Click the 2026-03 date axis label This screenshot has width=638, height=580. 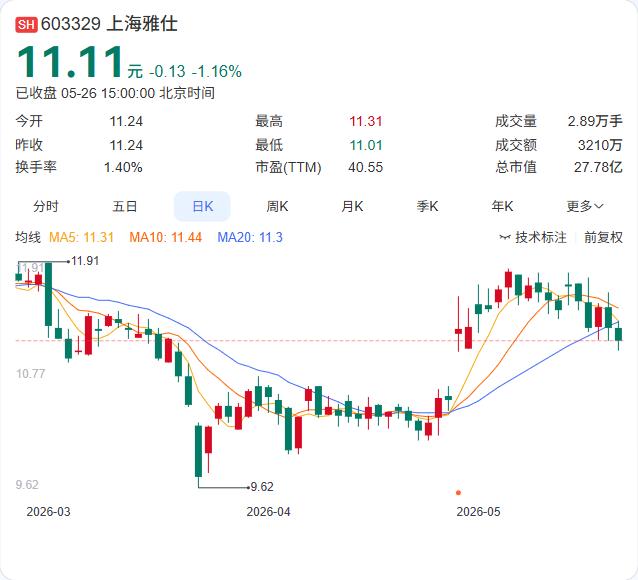coord(48,512)
